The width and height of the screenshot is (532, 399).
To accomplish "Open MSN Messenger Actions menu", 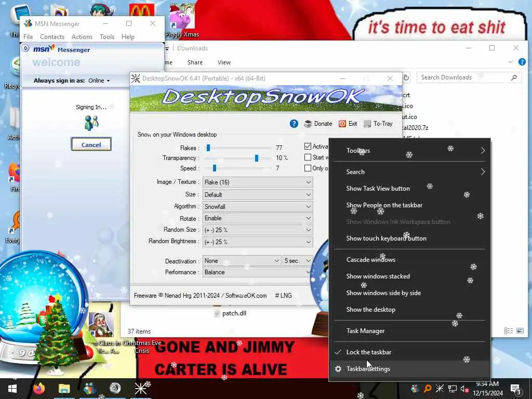I will (x=82, y=37).
